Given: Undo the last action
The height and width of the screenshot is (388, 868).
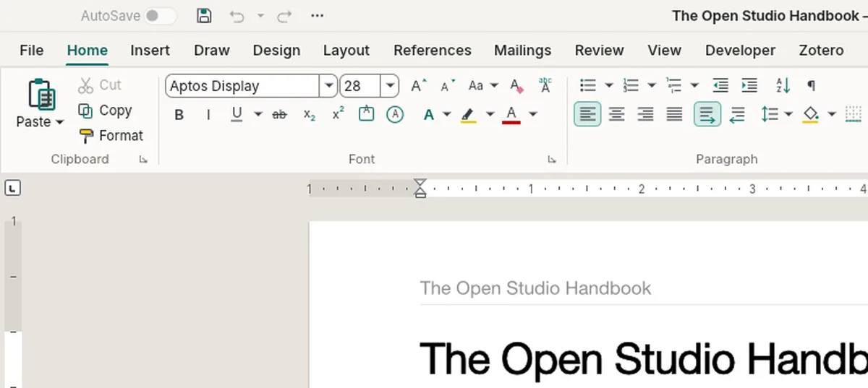Looking at the screenshot, I should tap(237, 16).
